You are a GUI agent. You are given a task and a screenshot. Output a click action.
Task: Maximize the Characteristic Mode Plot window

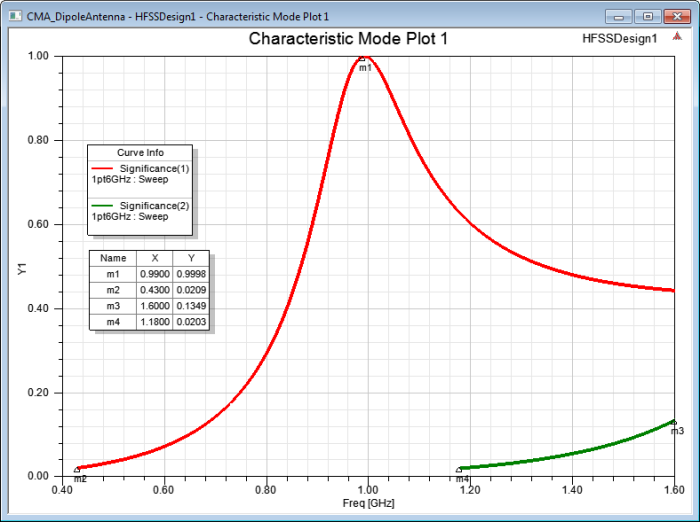point(647,16)
